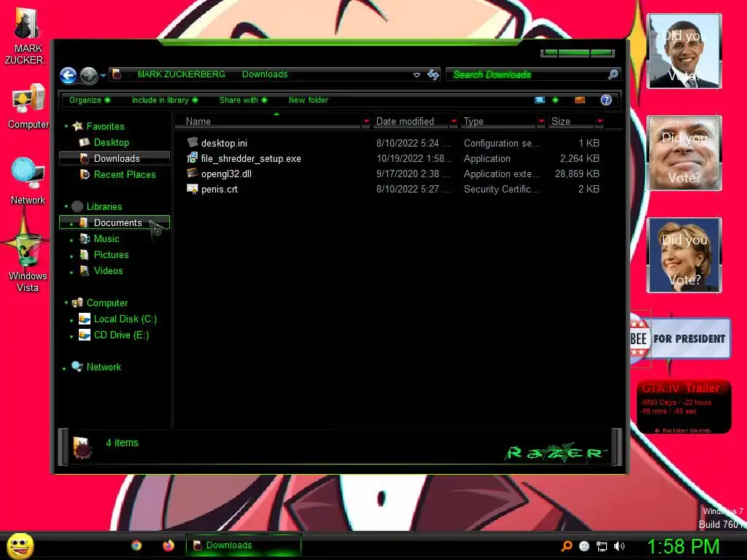747x560 pixels.
Task: Click the New folder button
Action: [309, 100]
